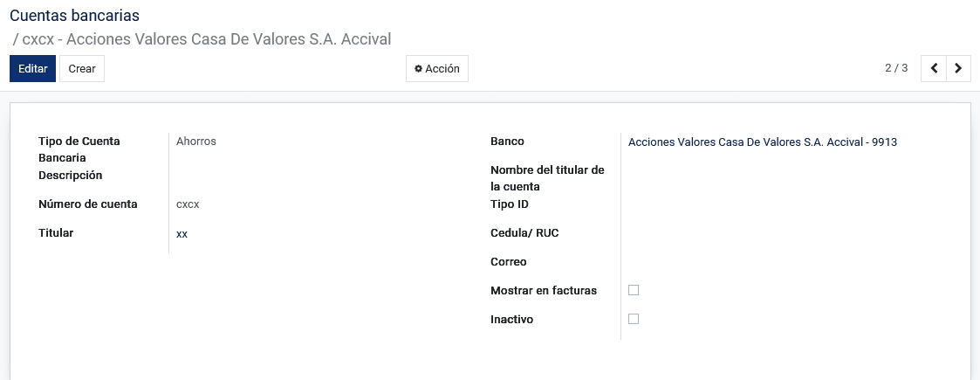
Task: Click the Editar button
Action: click(32, 69)
